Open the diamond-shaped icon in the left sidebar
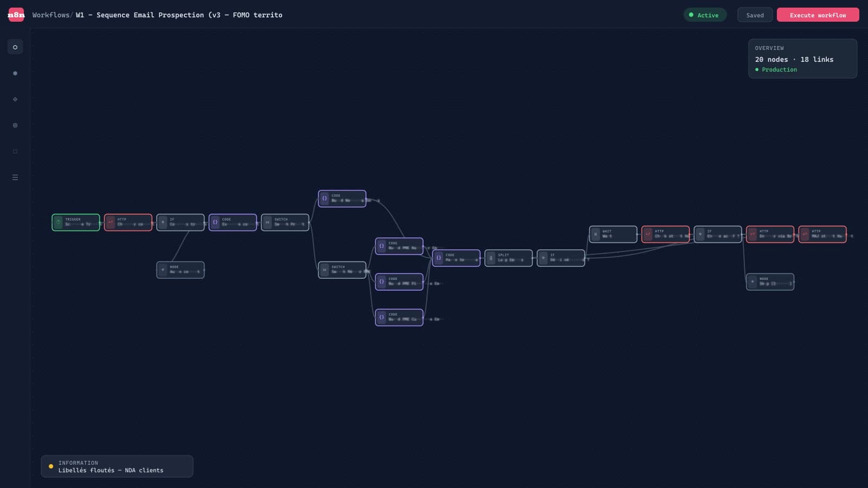 coord(15,99)
